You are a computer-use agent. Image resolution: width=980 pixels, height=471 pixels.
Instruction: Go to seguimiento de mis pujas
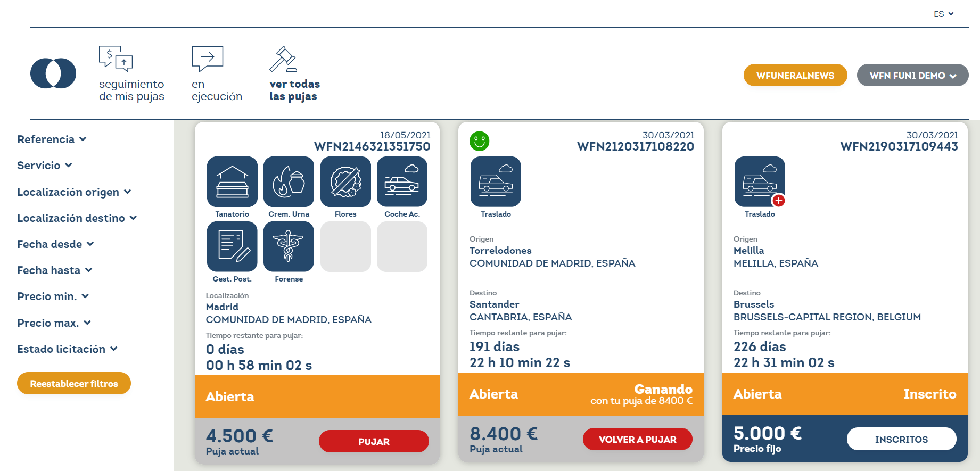(131, 73)
